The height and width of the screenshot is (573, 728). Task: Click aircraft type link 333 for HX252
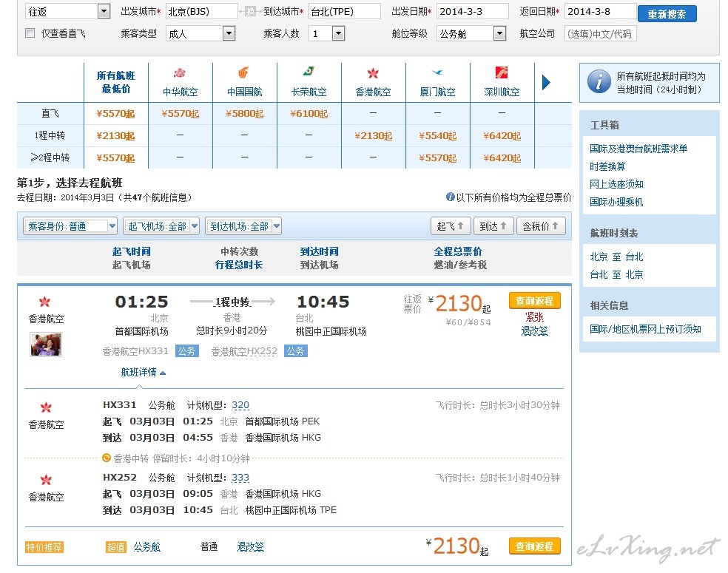pyautogui.click(x=240, y=478)
